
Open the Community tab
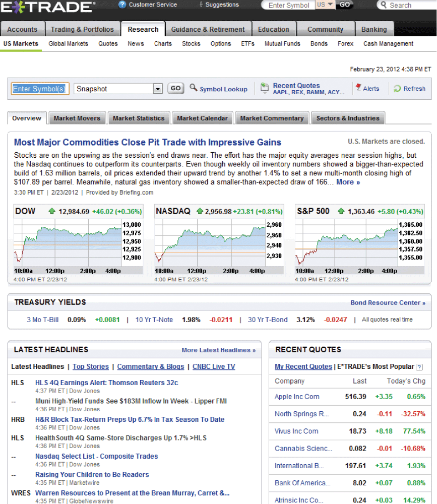coord(326,29)
